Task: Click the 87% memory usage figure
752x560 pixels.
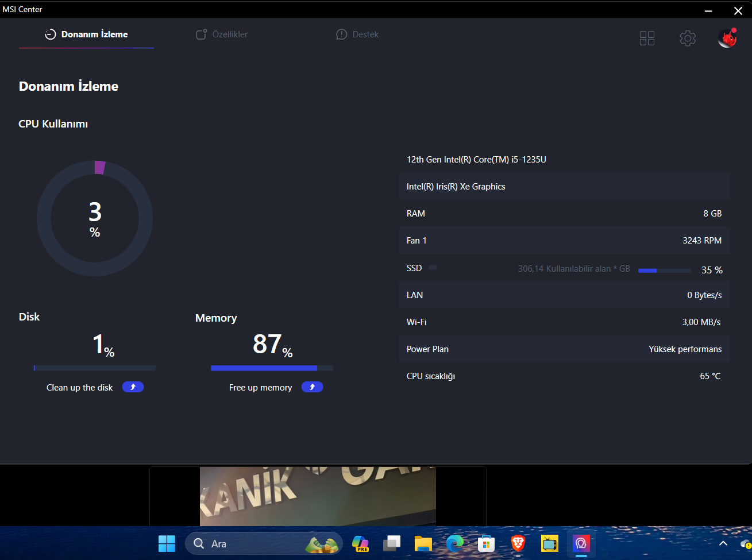Action: 273,345
